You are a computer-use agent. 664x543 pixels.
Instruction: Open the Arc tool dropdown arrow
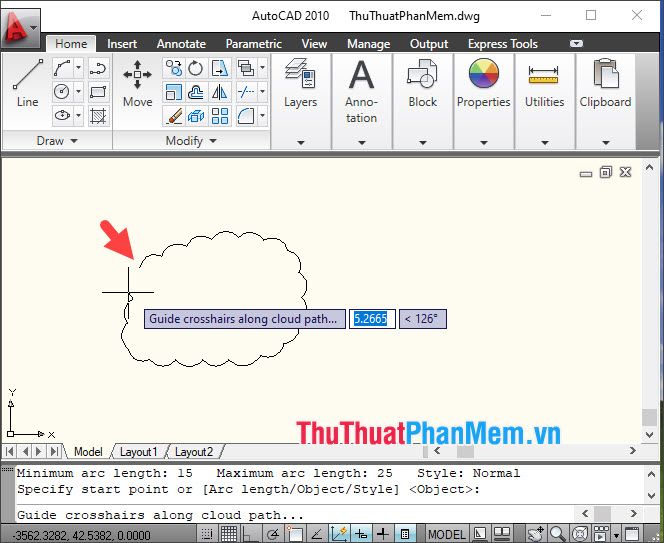pos(78,68)
